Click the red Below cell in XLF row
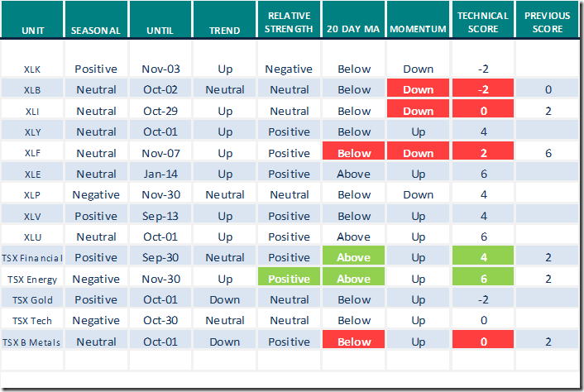584x392 pixels. tap(354, 153)
